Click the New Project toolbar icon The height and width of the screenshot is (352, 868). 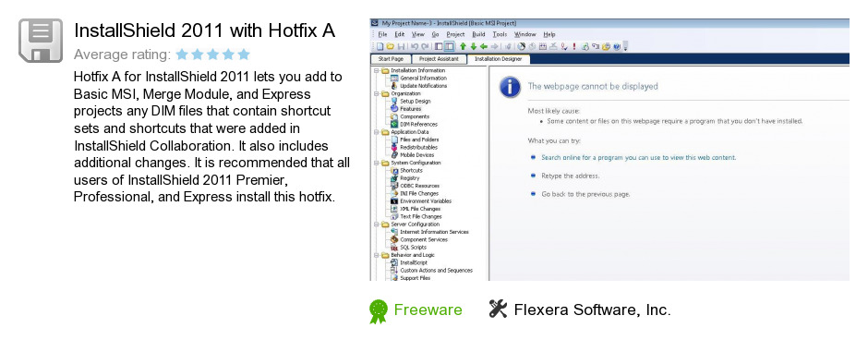[380, 46]
